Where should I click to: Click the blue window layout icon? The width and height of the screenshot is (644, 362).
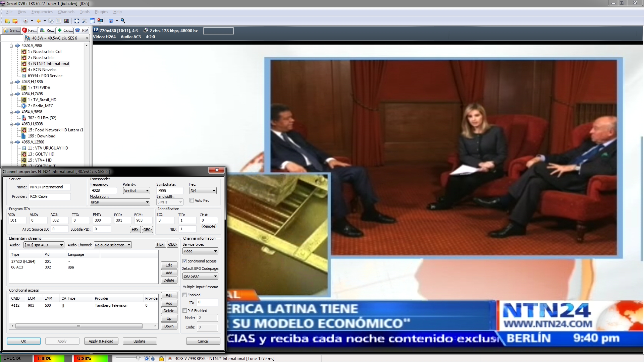point(92,21)
